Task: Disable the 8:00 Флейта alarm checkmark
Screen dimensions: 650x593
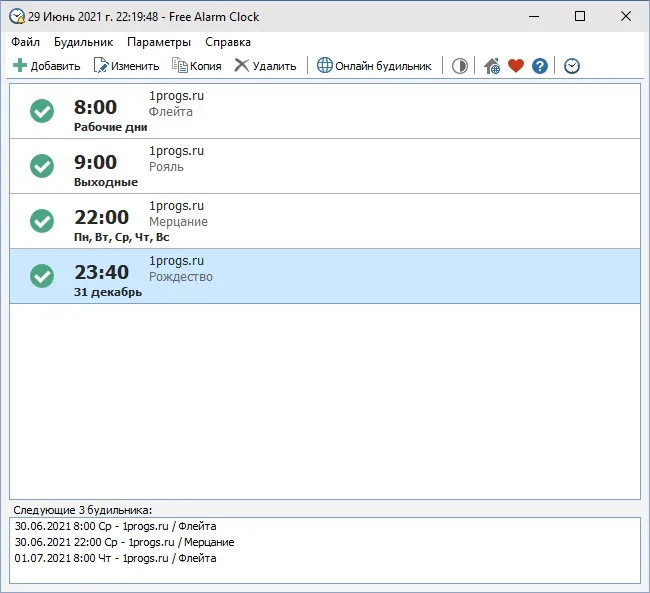Action: click(42, 111)
